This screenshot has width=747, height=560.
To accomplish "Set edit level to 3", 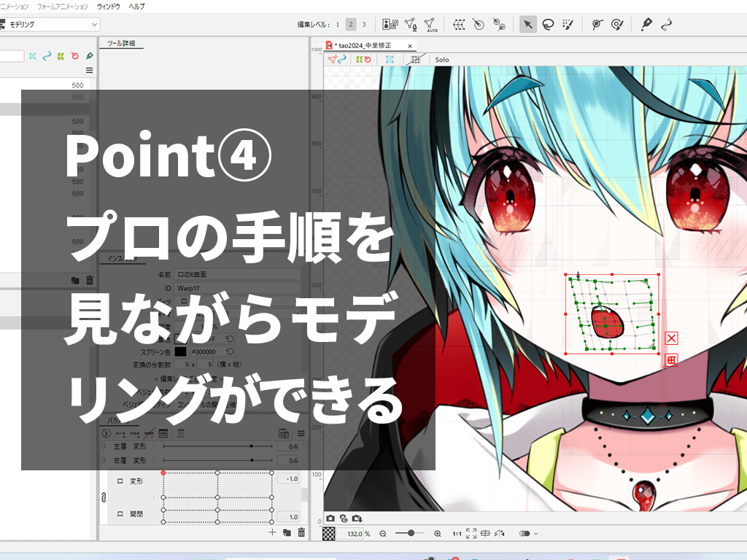I will pyautogui.click(x=364, y=24).
